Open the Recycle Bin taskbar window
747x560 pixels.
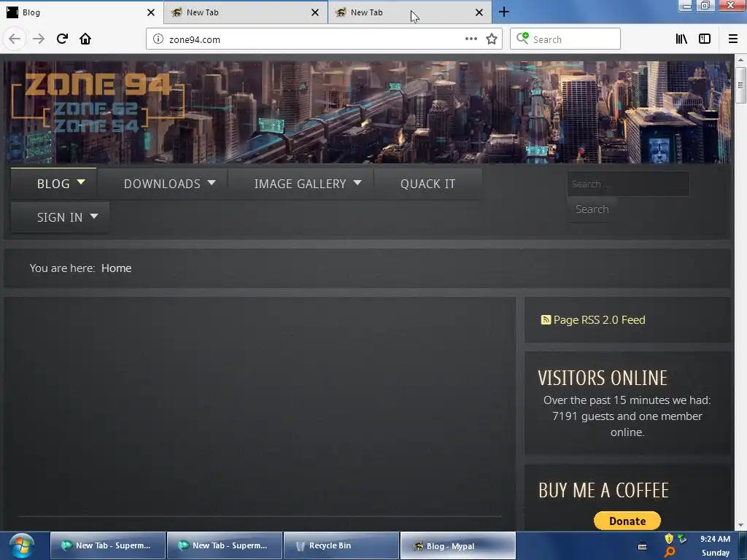341,545
